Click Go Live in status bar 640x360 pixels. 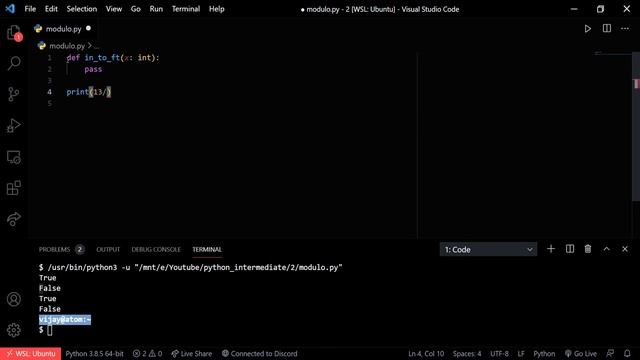coord(581,353)
